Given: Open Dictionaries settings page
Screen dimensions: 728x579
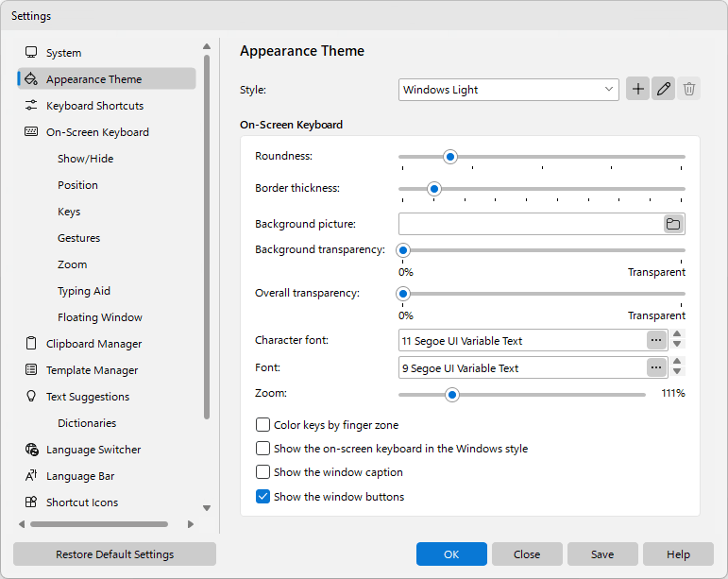Looking at the screenshot, I should point(87,423).
